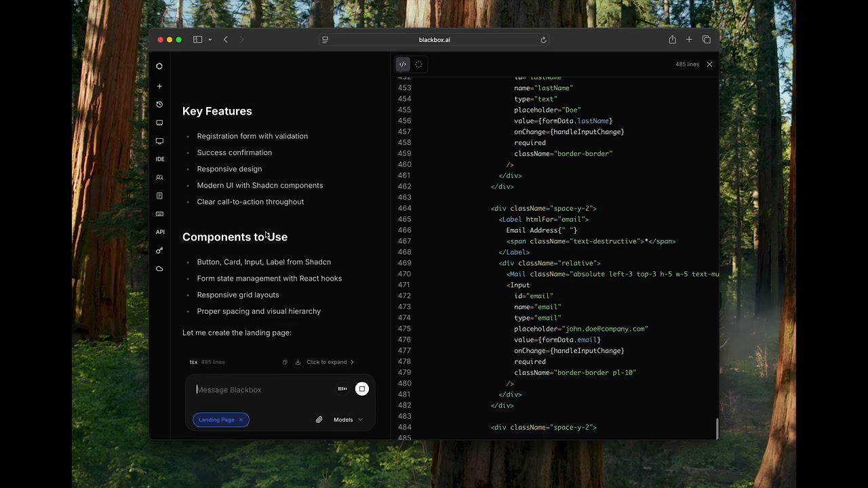Open the Models dropdown

tap(348, 420)
